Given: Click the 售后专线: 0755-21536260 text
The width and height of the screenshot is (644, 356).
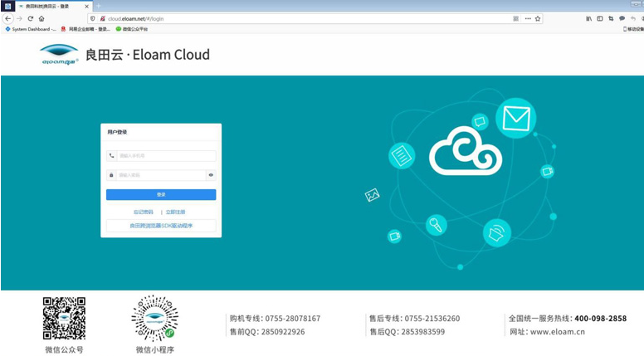Looking at the screenshot, I should click(x=415, y=319).
